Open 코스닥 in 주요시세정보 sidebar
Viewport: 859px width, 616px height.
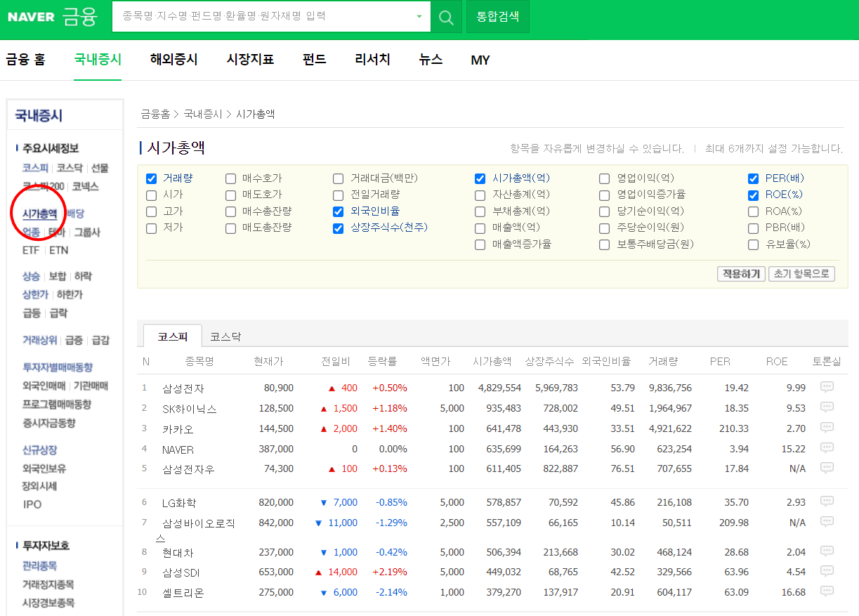(x=70, y=169)
